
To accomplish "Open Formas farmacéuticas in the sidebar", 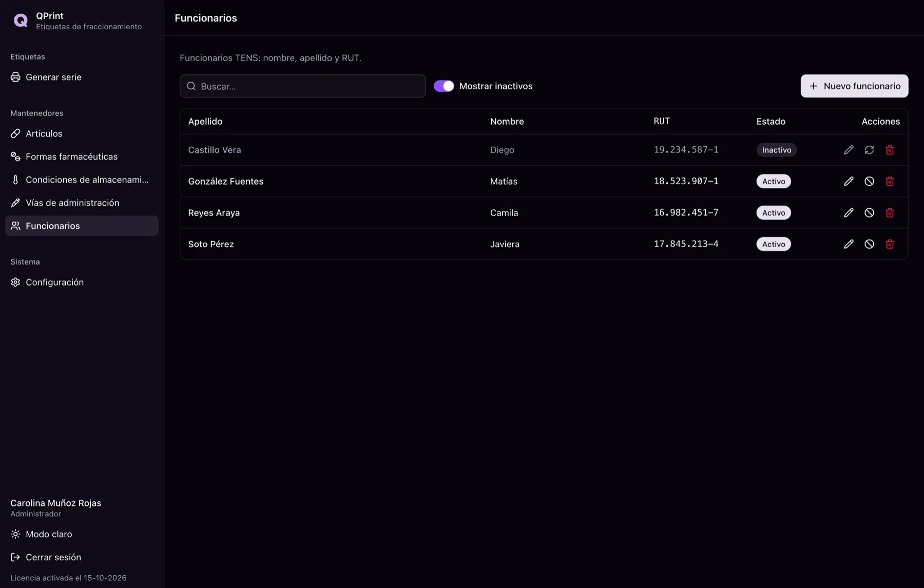I will (82, 156).
